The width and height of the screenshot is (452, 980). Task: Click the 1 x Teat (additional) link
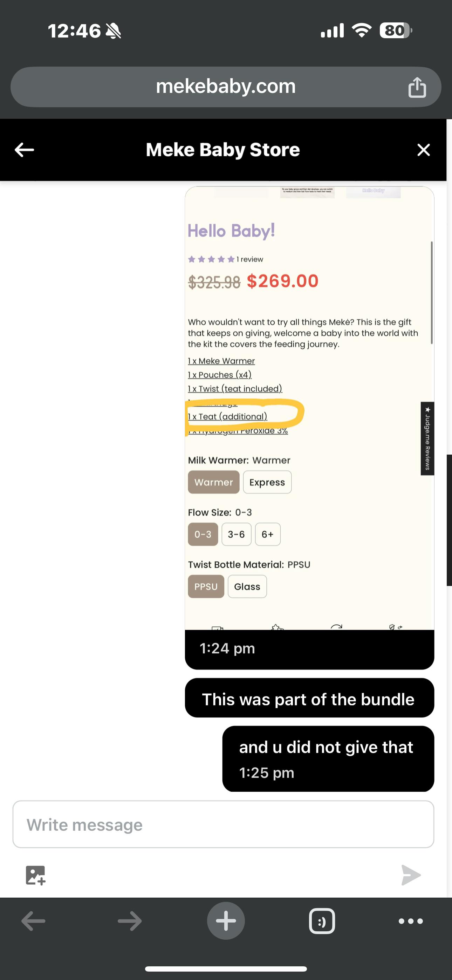point(227,417)
